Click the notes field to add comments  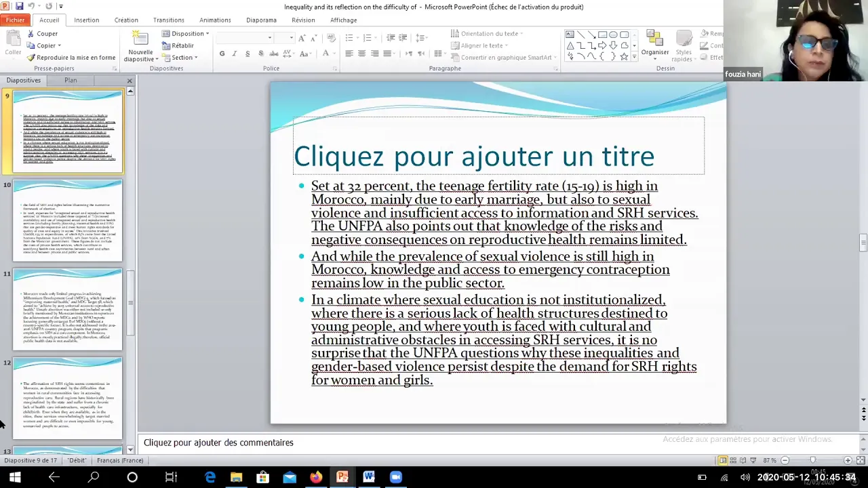click(x=498, y=443)
